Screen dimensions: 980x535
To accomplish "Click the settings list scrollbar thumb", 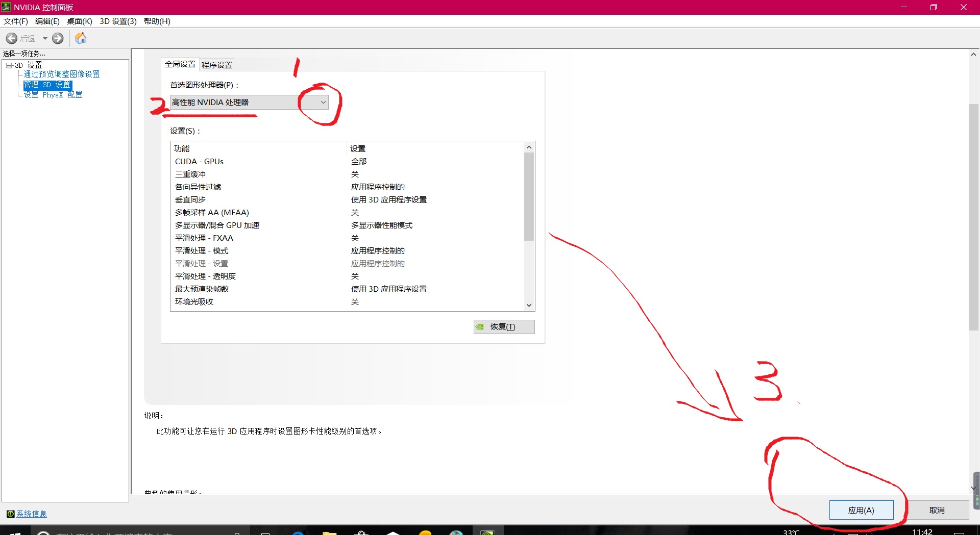I will (529, 196).
